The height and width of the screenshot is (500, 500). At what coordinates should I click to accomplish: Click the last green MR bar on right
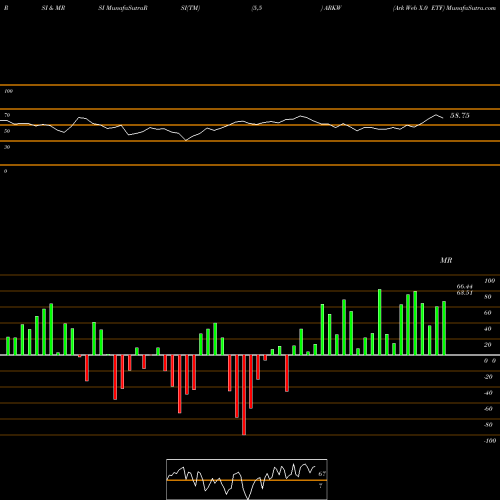pyautogui.click(x=444, y=328)
